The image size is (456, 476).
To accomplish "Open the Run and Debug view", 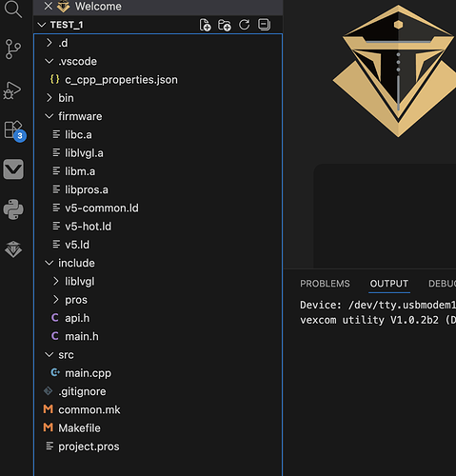I will 12,90.
